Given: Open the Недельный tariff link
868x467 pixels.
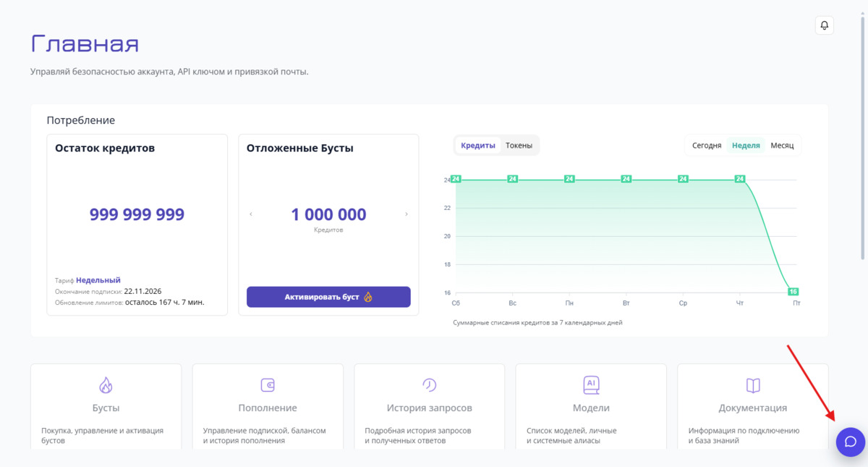Looking at the screenshot, I should (98, 280).
